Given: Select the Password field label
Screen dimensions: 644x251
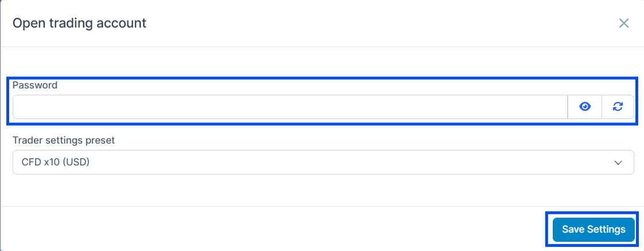Looking at the screenshot, I should point(35,86).
